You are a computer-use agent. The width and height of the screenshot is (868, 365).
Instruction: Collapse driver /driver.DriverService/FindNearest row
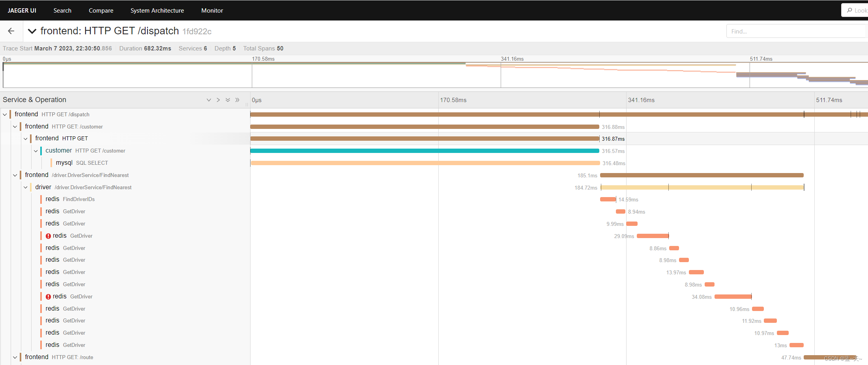coord(25,187)
